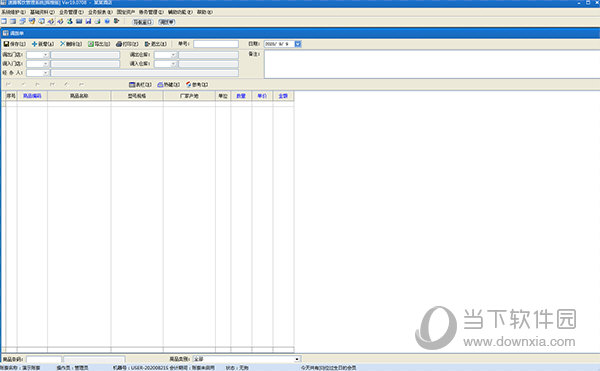Screen dimensions: 600x371
Task: Click the 热键 hotkey button
Action: pyautogui.click(x=168, y=85)
